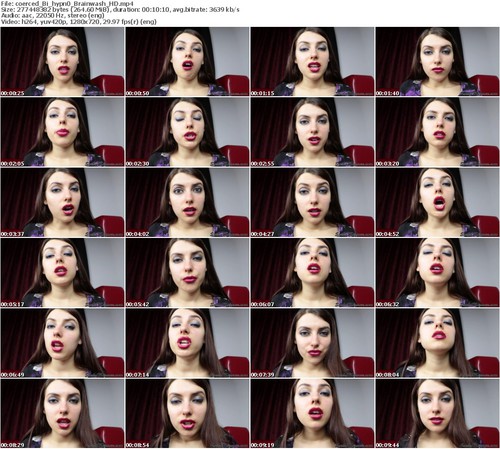
Task: Choose the frame marked 00:04:52
Action: (437, 202)
